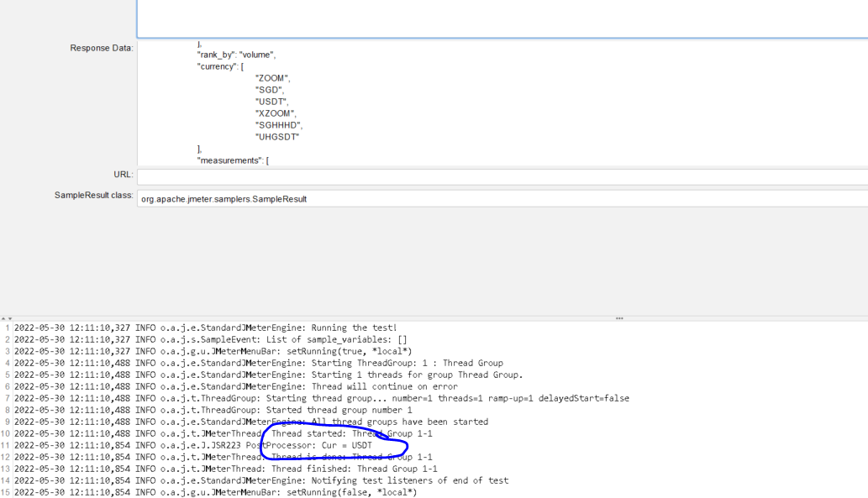Click log line 4 "Starting ThreadGroup: 1"

click(259, 363)
